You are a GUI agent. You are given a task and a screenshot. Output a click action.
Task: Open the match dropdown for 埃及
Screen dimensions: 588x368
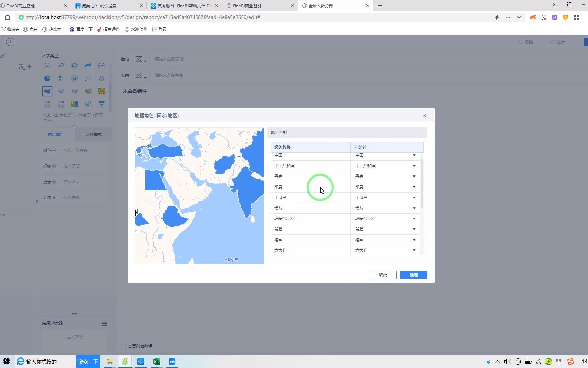(414, 208)
